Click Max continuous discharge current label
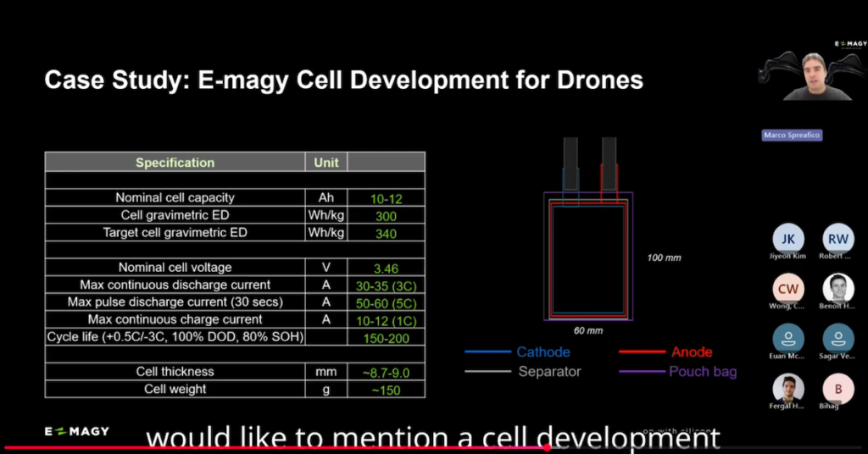Screen dimensions: 868x454 175,285
